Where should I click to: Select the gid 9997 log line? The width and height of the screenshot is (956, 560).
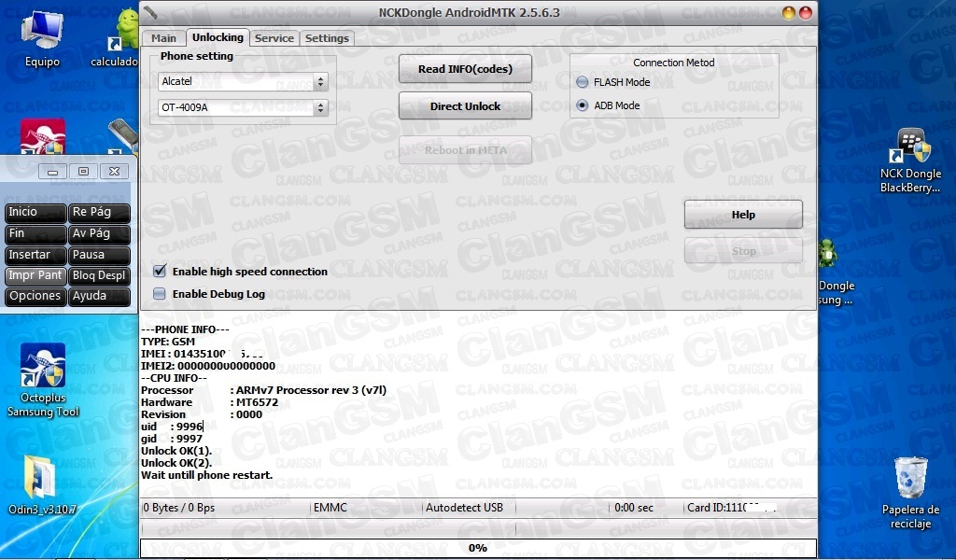(x=172, y=439)
